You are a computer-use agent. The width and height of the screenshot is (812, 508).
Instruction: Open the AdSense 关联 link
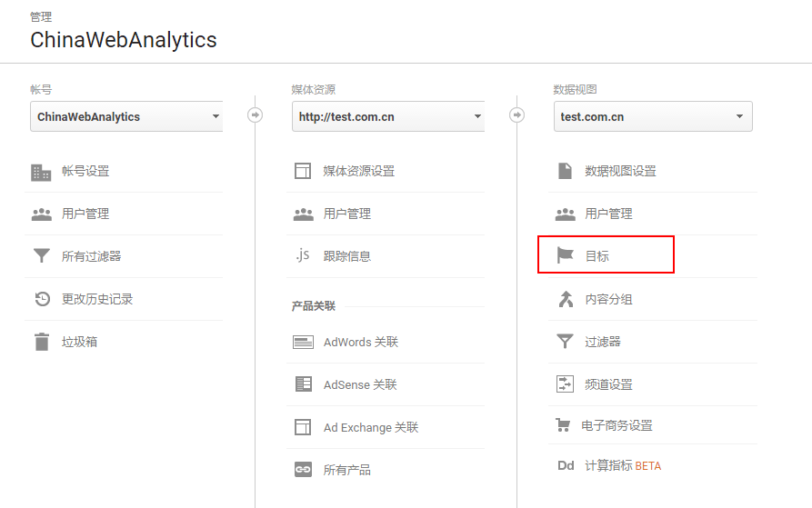tap(360, 384)
